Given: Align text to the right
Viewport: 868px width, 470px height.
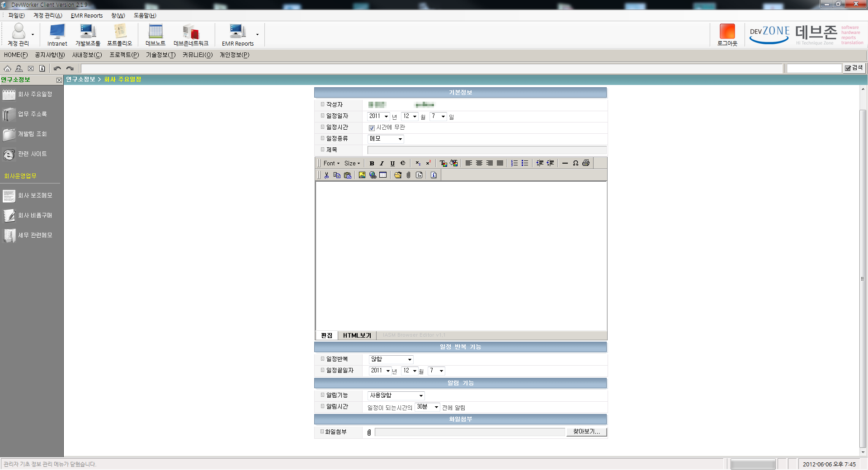Looking at the screenshot, I should pos(490,163).
